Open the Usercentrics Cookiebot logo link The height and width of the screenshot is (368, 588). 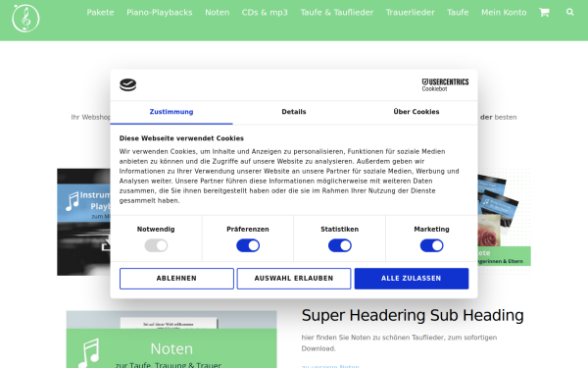(445, 84)
